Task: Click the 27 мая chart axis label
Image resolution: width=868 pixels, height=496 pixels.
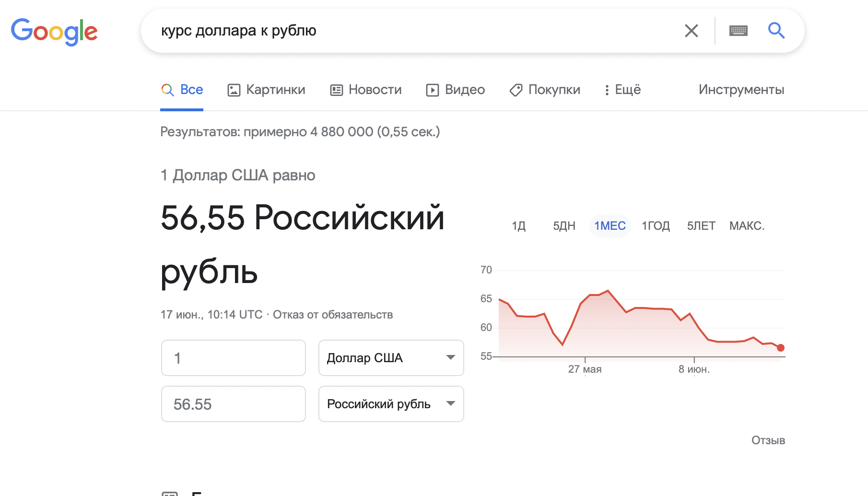Action: (x=585, y=369)
